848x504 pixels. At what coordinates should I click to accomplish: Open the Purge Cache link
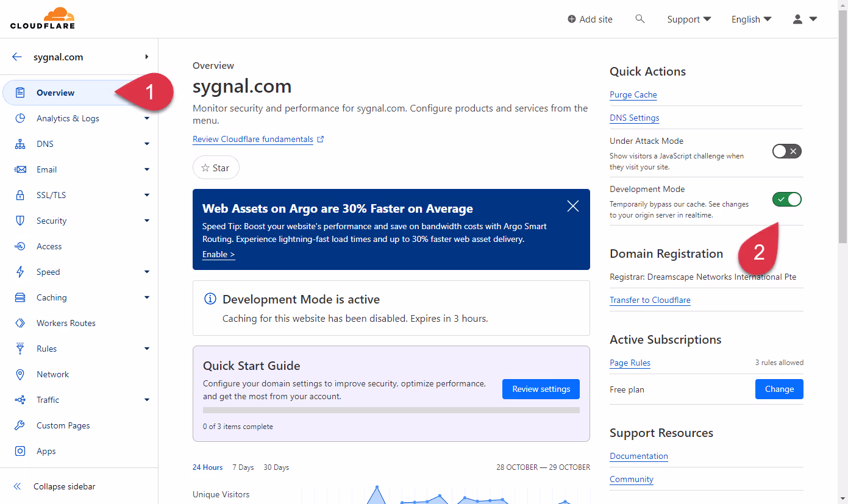(x=633, y=94)
